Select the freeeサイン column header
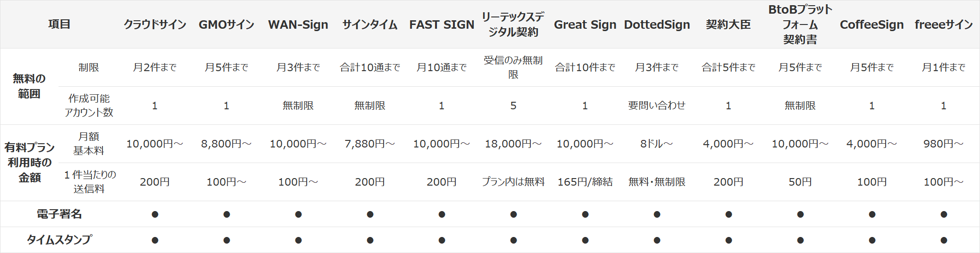The width and height of the screenshot is (980, 253). 944,24
